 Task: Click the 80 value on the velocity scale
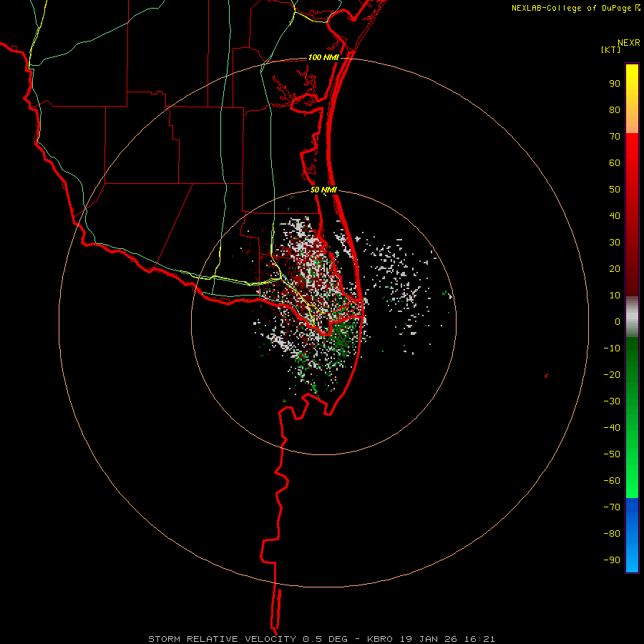coord(615,109)
